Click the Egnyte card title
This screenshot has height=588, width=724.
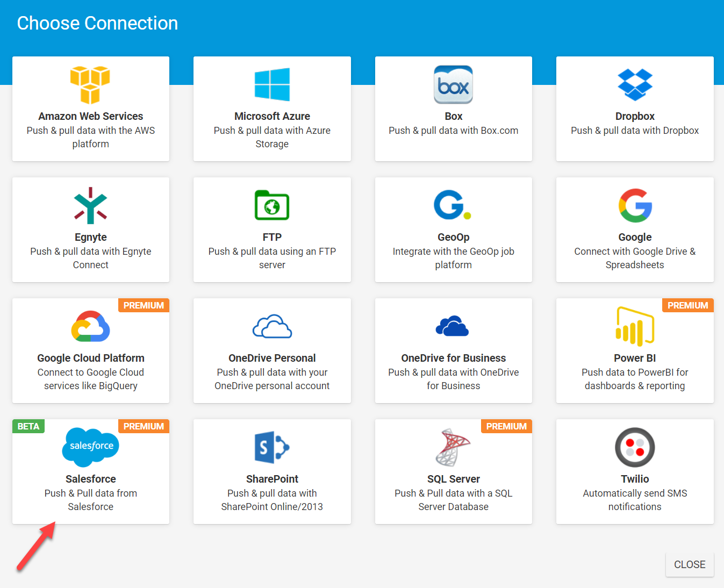click(90, 237)
